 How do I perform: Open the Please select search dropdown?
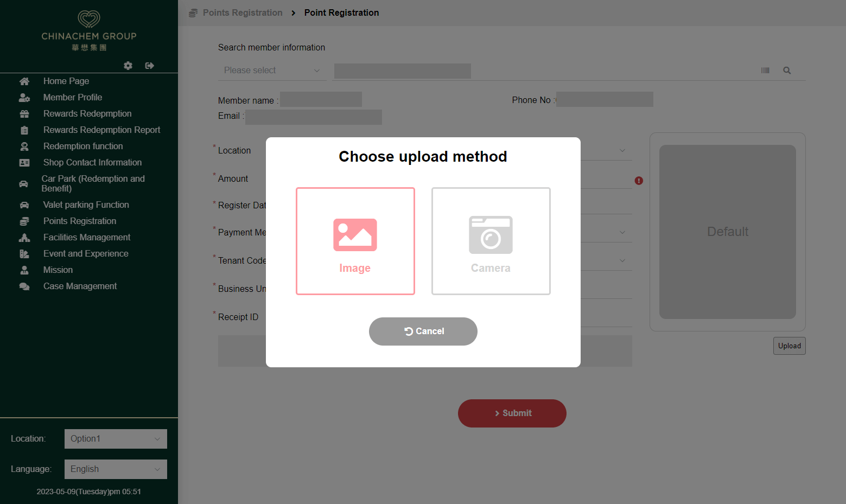click(272, 71)
